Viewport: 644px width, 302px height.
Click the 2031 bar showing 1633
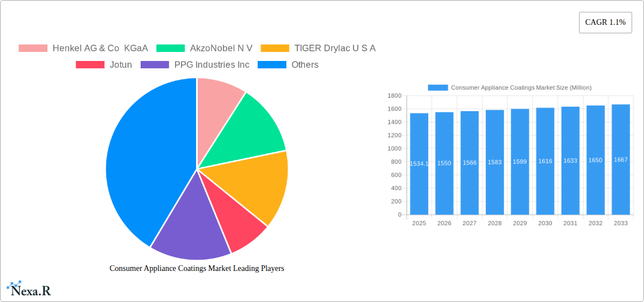(571, 160)
